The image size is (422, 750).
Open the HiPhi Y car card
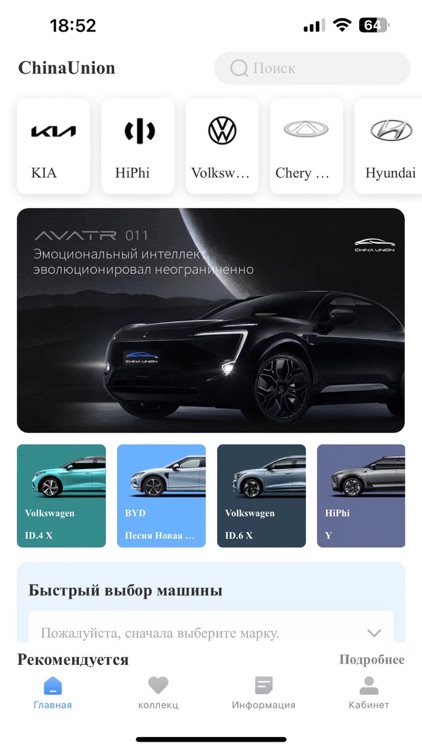coord(361,496)
